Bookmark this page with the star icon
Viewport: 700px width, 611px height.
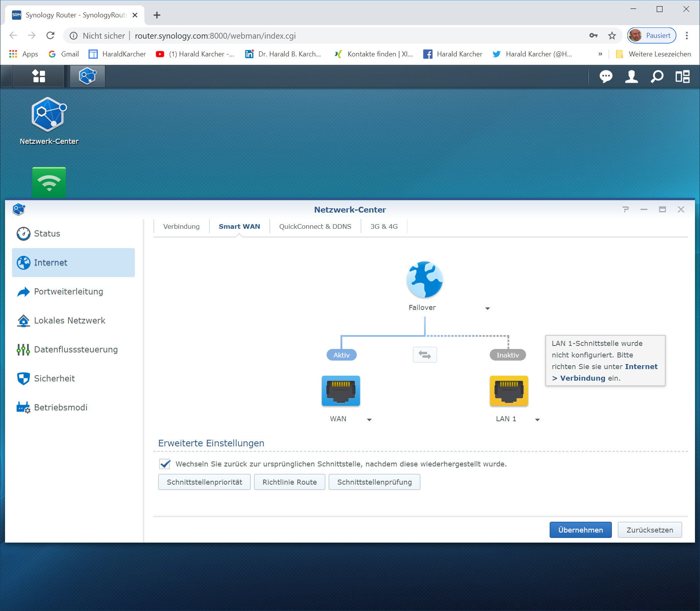(612, 36)
